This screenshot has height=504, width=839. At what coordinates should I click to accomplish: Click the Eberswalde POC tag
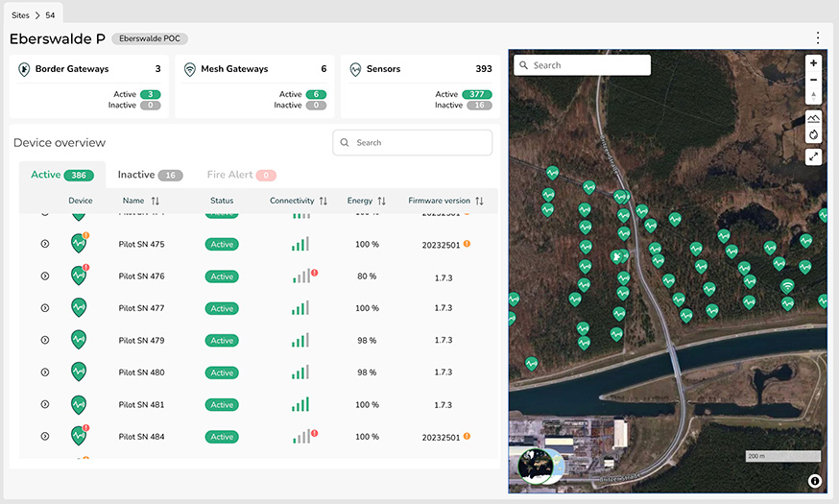coord(150,38)
